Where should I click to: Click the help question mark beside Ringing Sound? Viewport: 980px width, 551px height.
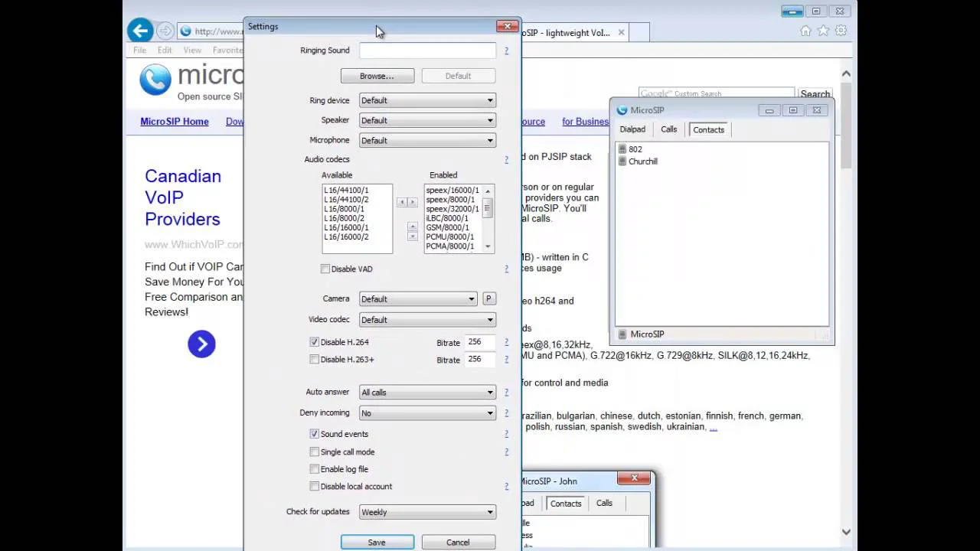click(x=506, y=51)
